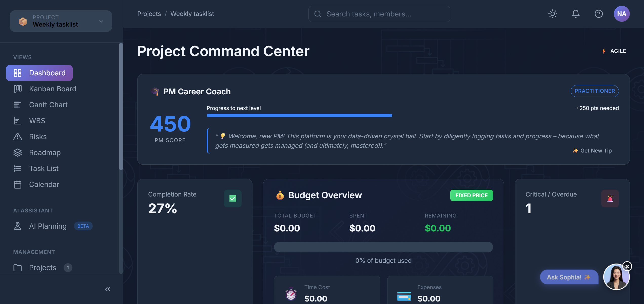Dismiss the Ask Sophia widget
The width and height of the screenshot is (644, 304).
627,267
